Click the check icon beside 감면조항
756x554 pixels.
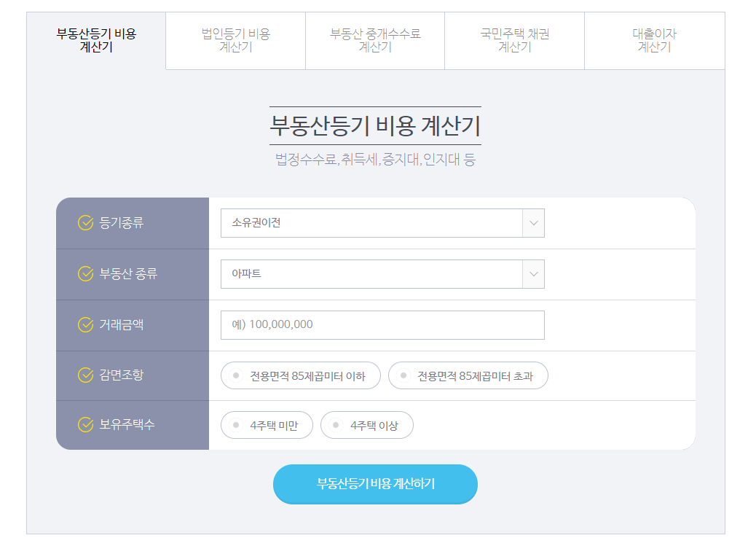(85, 375)
